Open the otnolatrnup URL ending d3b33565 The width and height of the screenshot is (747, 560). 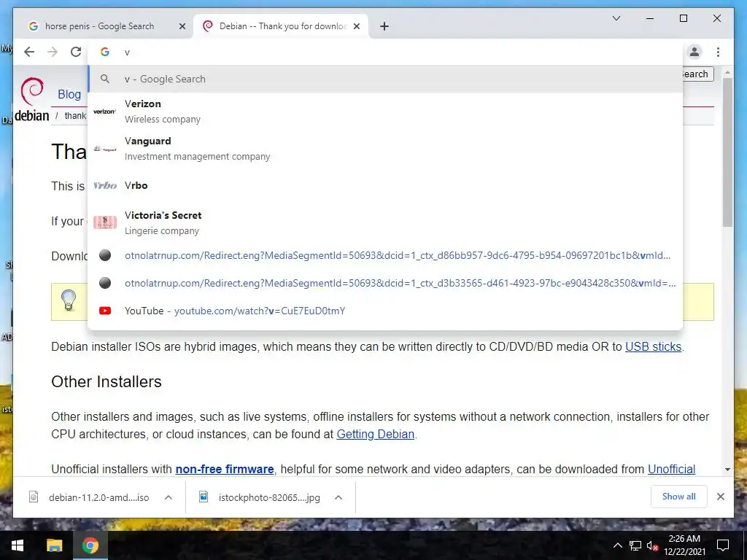click(385, 283)
